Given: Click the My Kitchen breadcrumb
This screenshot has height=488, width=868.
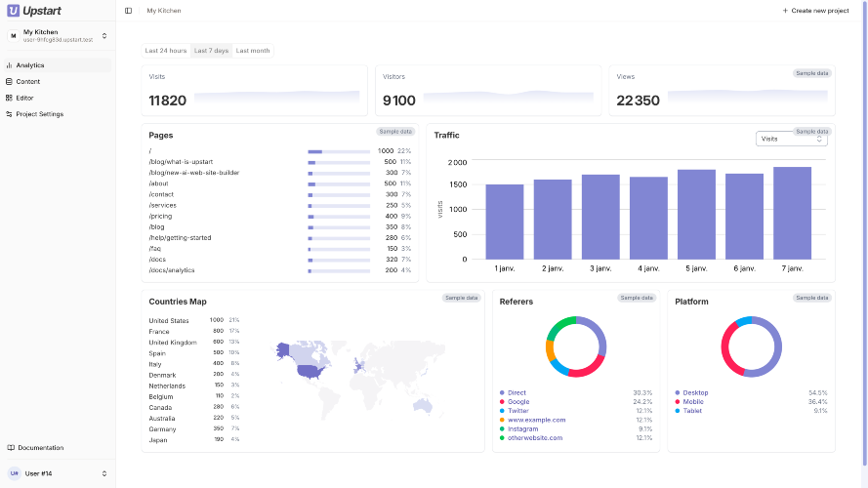Looking at the screenshot, I should point(164,11).
